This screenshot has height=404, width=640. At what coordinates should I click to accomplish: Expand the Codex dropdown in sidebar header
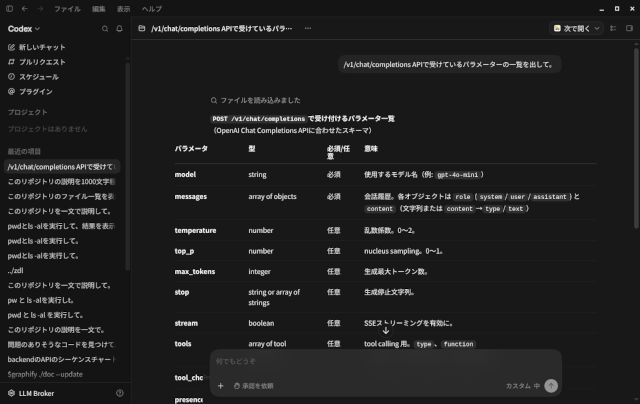[x=24, y=29]
